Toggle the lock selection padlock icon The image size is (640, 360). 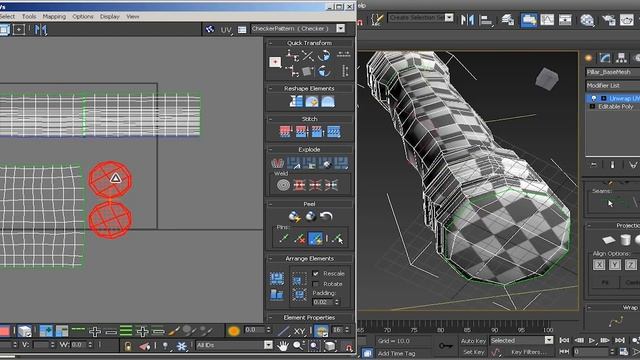tap(128, 346)
